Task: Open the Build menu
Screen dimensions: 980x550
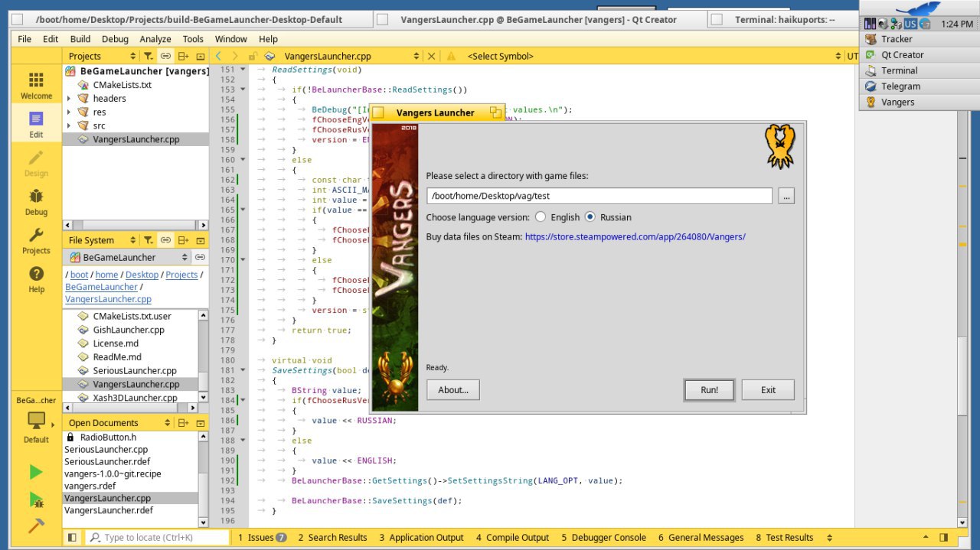Action: (80, 39)
